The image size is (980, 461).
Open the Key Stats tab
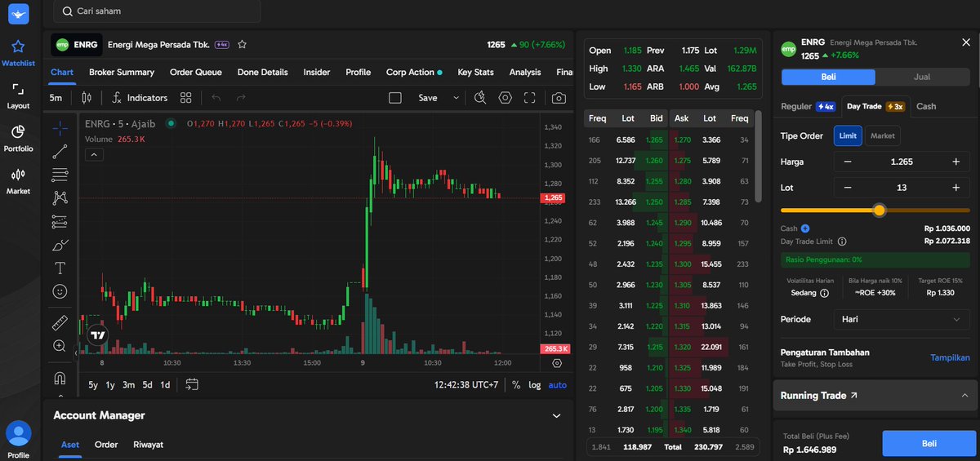pyautogui.click(x=475, y=73)
